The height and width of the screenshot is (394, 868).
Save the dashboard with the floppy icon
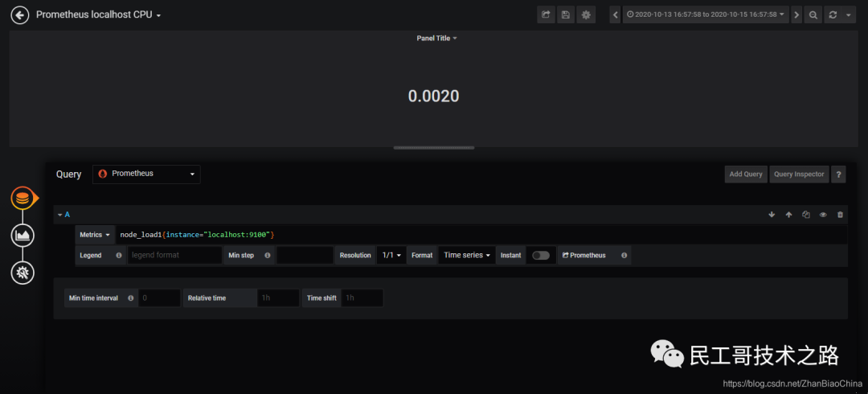click(x=566, y=15)
